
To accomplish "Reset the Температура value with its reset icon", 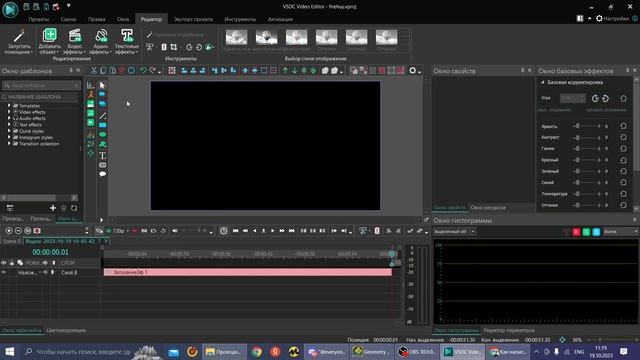I will click(623, 194).
